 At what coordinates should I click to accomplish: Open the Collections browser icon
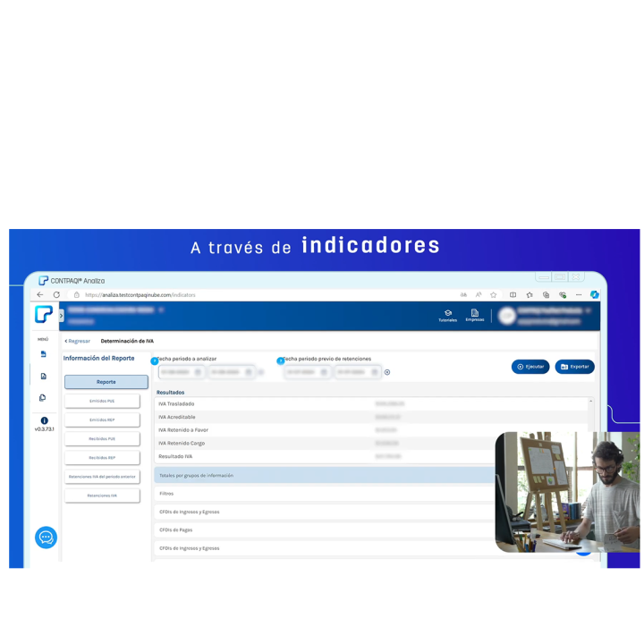(546, 294)
